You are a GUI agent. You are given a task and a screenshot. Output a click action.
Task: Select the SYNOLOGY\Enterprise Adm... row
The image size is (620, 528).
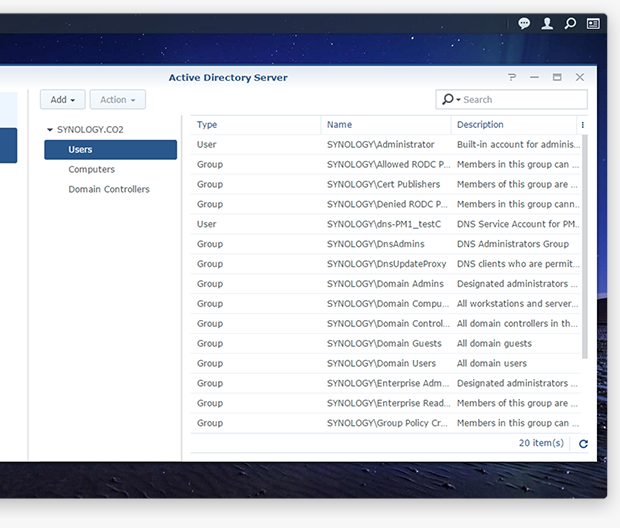pyautogui.click(x=386, y=383)
